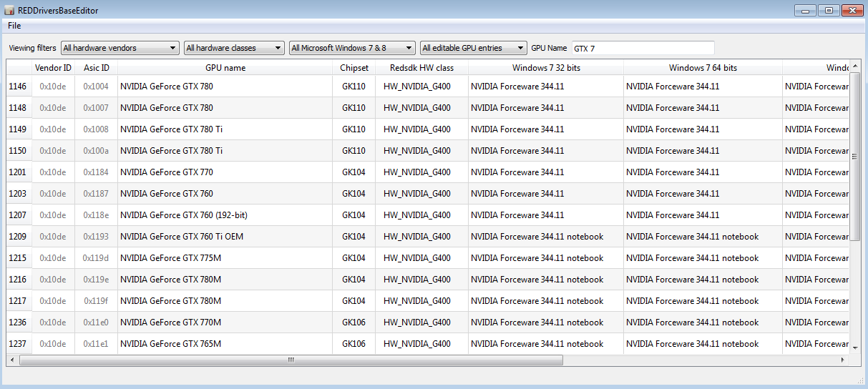Open the All editable GPU entries dropdown

[x=473, y=48]
